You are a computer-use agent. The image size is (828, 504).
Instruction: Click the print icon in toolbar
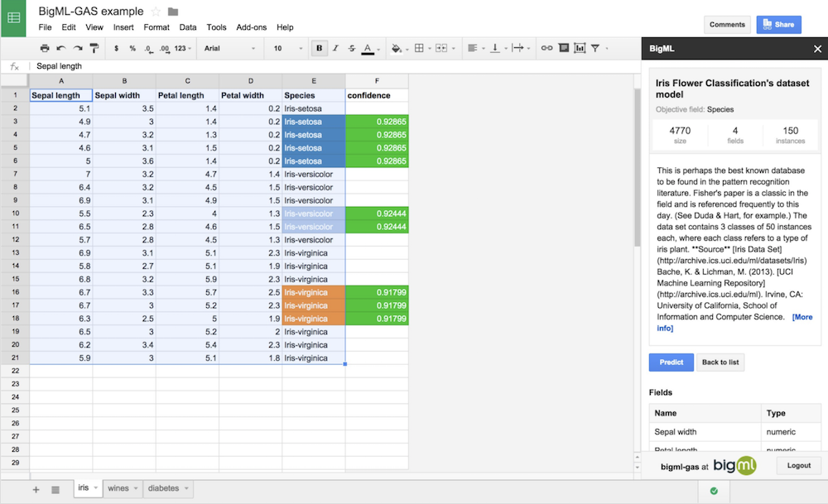(x=45, y=49)
